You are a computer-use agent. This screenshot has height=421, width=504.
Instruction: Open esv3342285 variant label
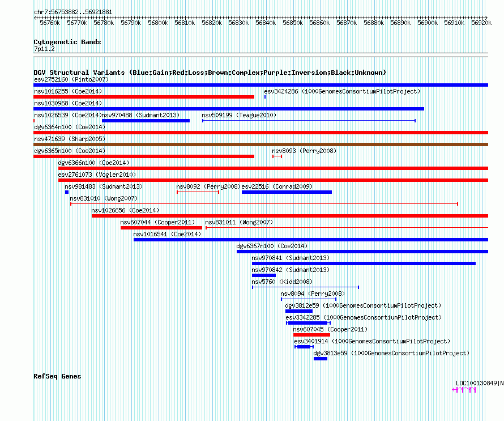364,317
